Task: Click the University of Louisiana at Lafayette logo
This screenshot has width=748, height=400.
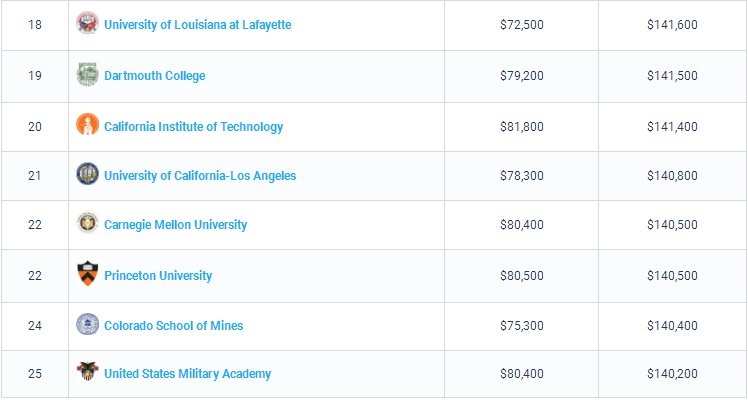Action: 88,24
